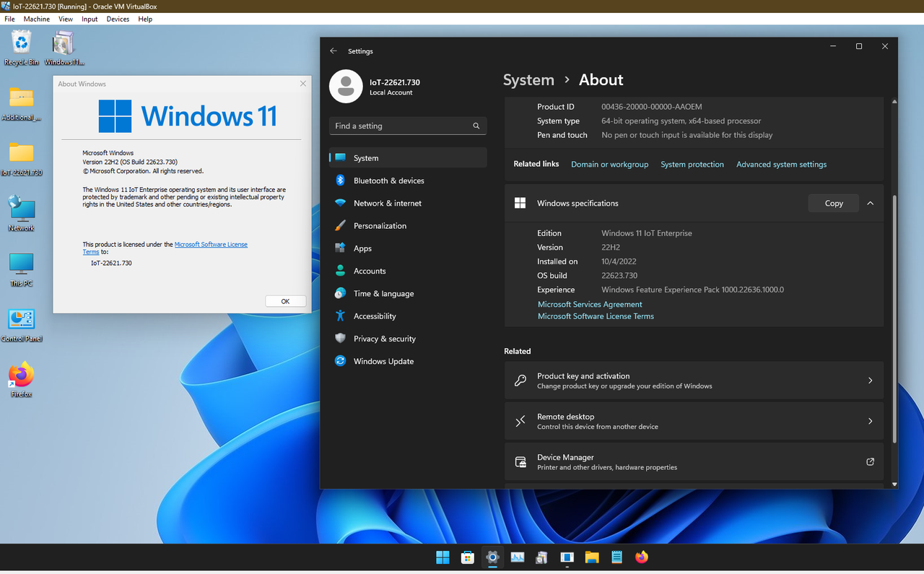This screenshot has width=924, height=574.
Task: Click the Settings page vertical scrollbar
Action: (x=894, y=318)
